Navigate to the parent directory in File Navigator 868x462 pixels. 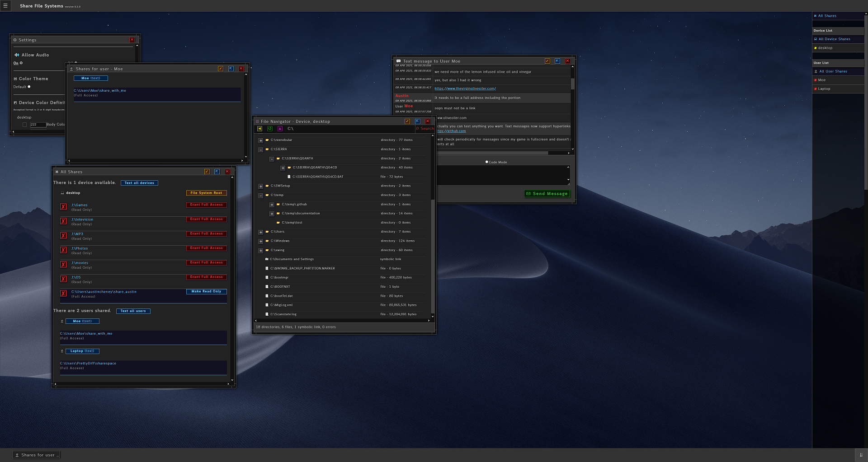click(280, 129)
